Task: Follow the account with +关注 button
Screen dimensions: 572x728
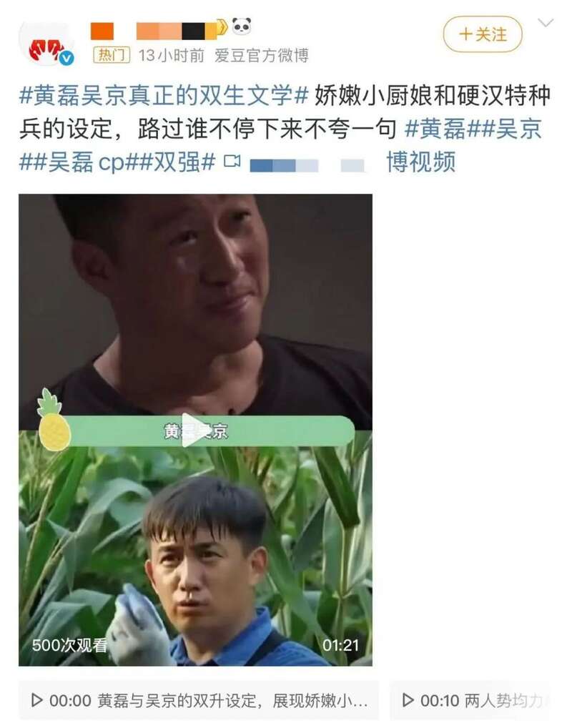Action: (x=483, y=34)
